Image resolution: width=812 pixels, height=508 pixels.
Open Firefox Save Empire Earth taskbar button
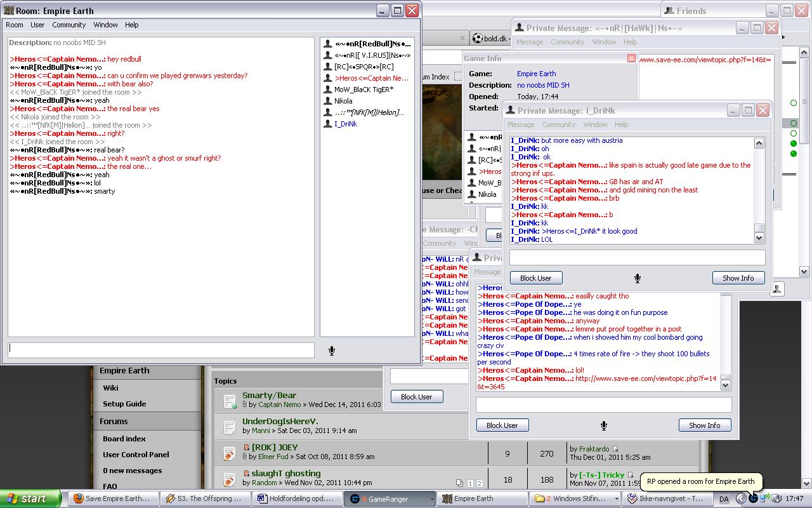click(x=110, y=498)
